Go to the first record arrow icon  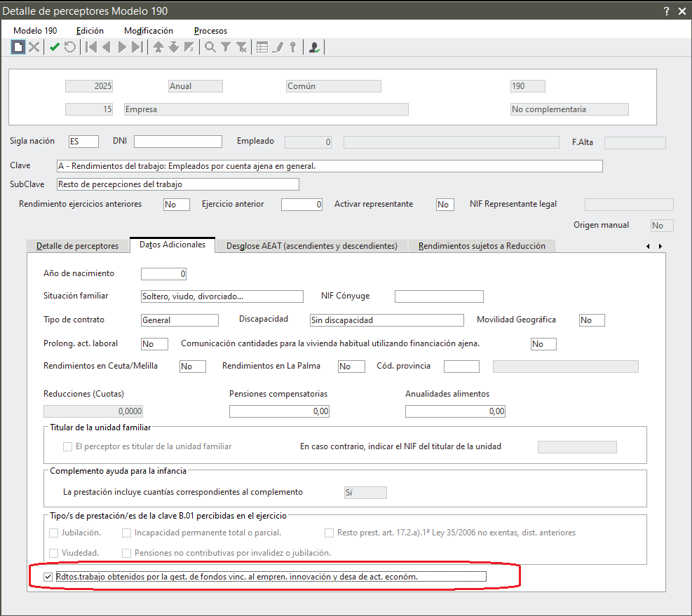[90, 47]
